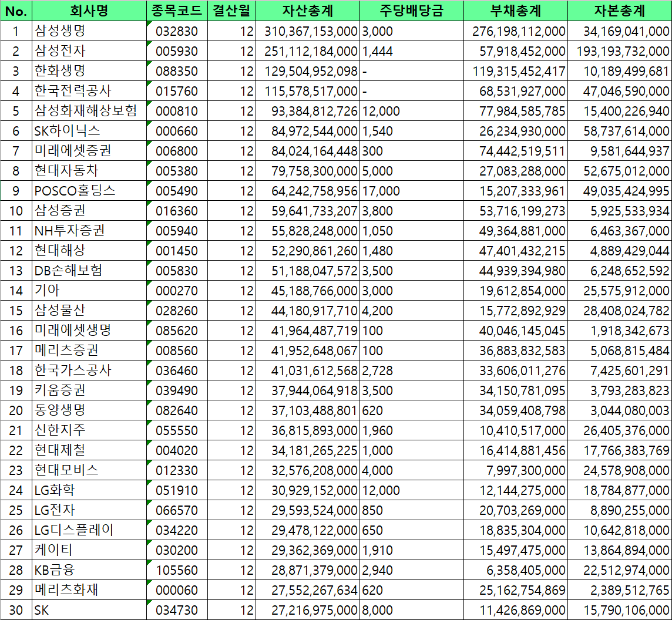Click liabilities value 6,358,405,000

coord(516,570)
